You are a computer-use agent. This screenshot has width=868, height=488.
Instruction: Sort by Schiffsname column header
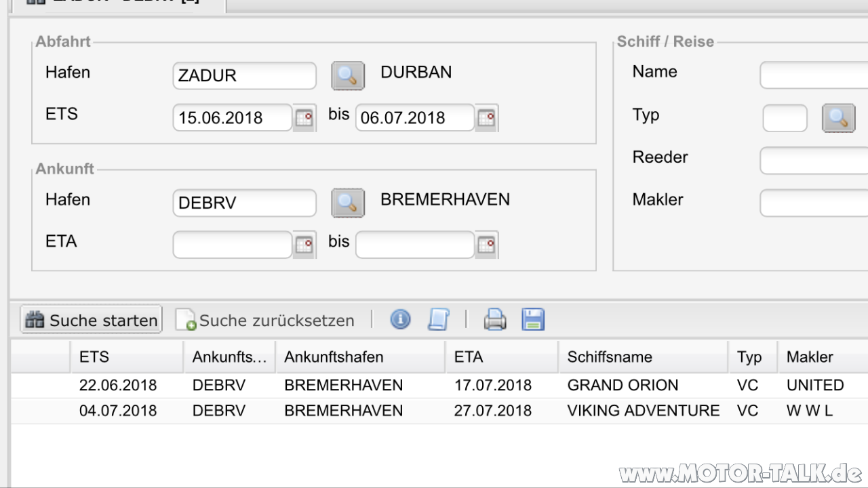click(x=644, y=357)
